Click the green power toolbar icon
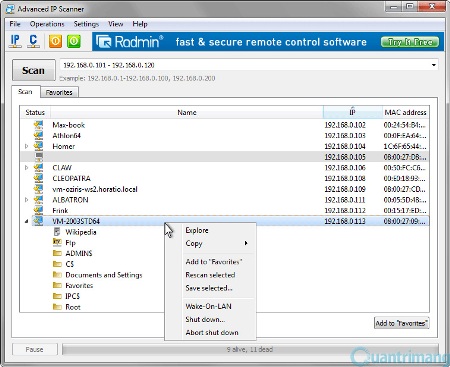Image resolution: width=450 pixels, height=367 pixels. (x=74, y=41)
